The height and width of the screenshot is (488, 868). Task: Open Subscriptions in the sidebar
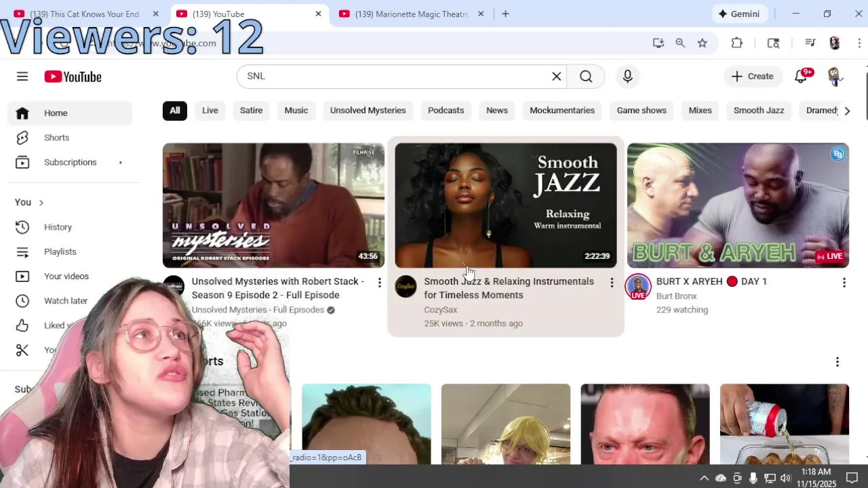(70, 162)
